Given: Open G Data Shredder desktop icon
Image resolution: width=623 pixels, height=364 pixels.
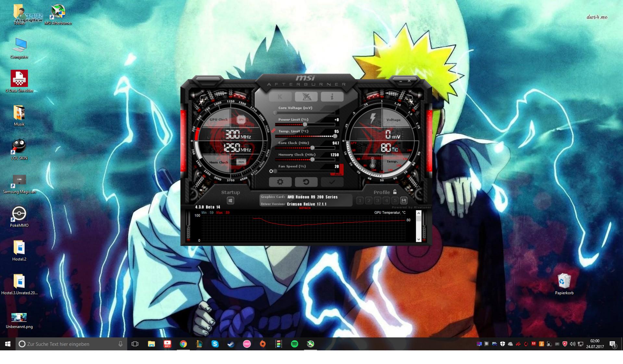Looking at the screenshot, I should [x=19, y=82].
